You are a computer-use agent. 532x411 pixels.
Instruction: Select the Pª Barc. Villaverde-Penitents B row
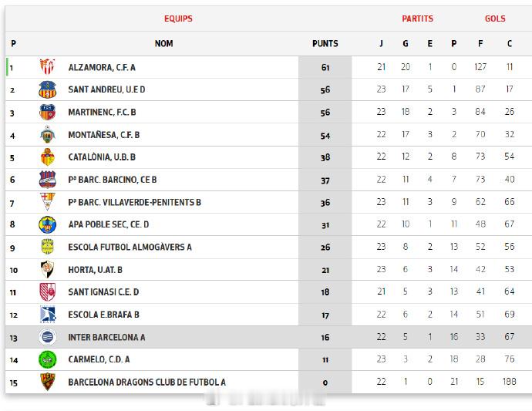pos(134,202)
